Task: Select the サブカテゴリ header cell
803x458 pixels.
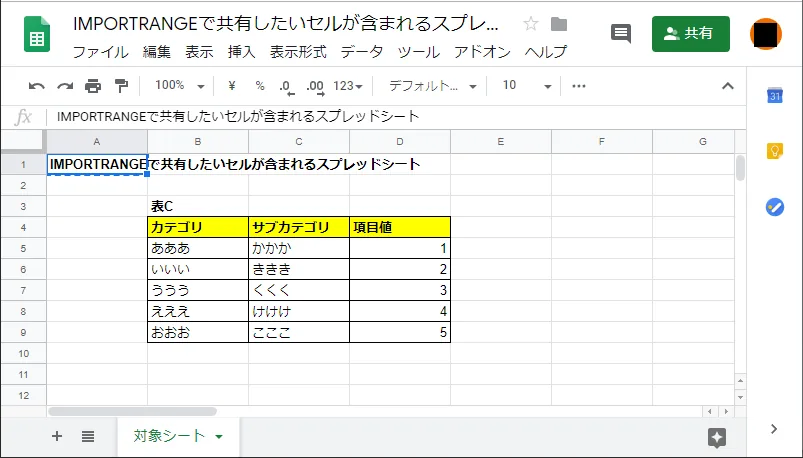Action: (x=299, y=227)
